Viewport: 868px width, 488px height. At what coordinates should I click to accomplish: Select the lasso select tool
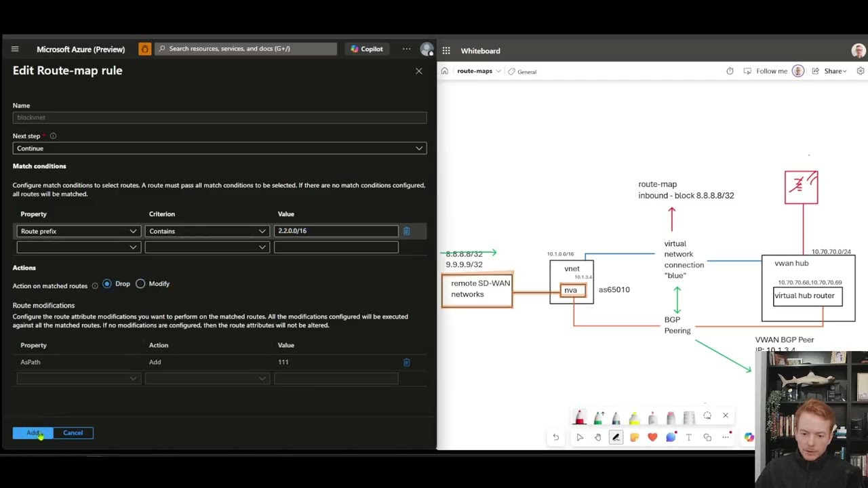[707, 415]
